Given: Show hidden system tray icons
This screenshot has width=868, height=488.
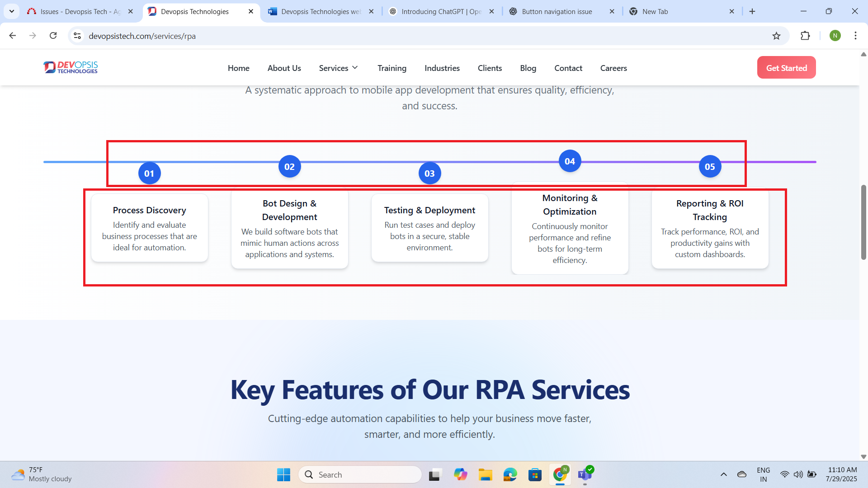Looking at the screenshot, I should [x=723, y=474].
